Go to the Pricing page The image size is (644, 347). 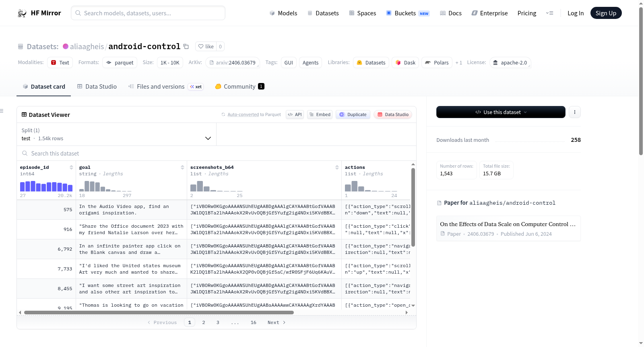(527, 13)
